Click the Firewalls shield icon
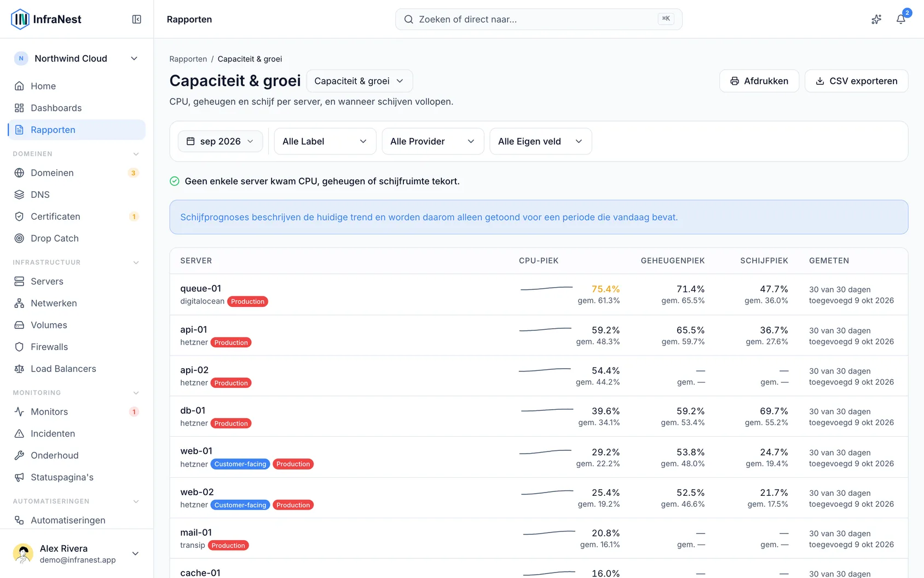 (x=19, y=347)
